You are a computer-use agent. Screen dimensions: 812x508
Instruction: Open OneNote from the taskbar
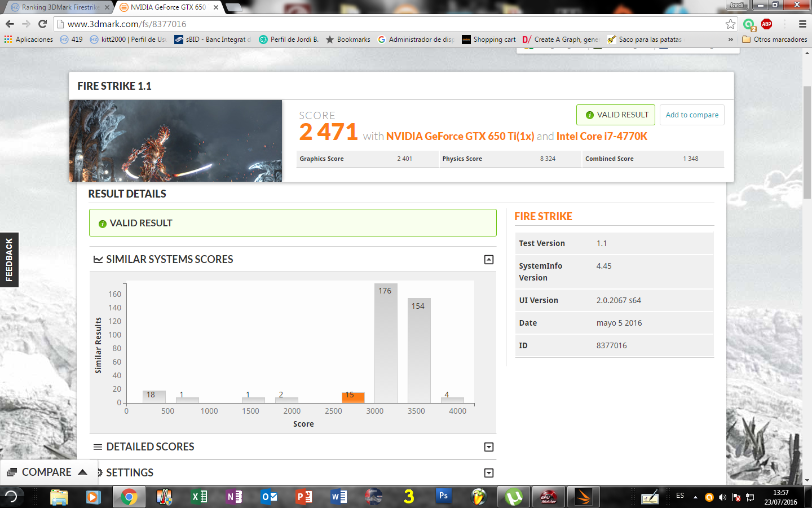(233, 497)
